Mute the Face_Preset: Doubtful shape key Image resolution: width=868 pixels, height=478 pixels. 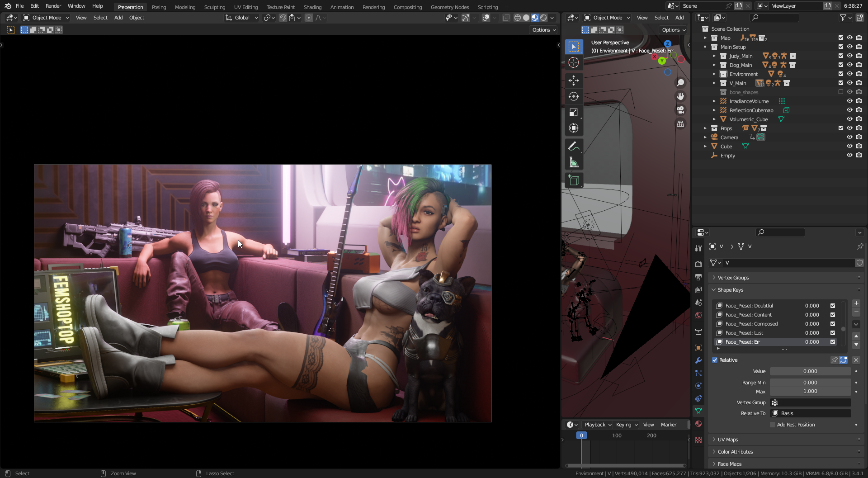click(833, 306)
